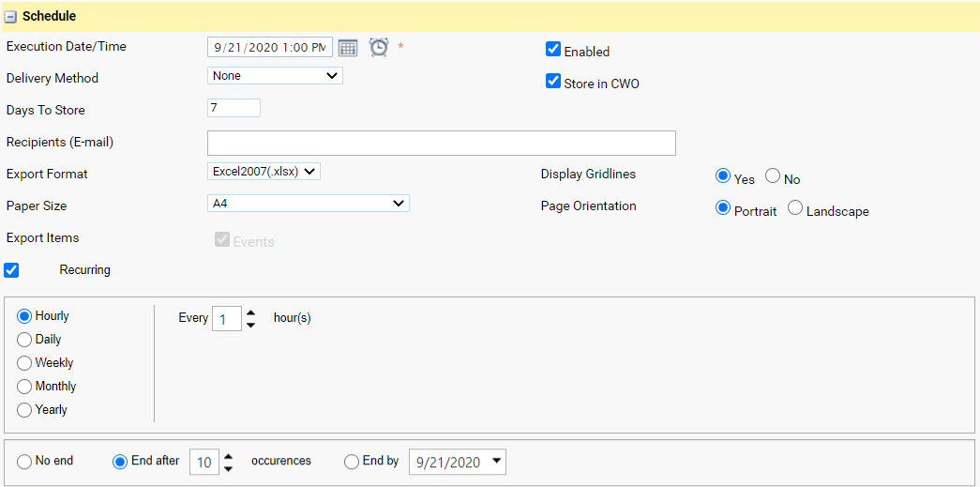Select the Hourly recurrence option
Image resolution: width=980 pixels, height=487 pixels.
[24, 316]
